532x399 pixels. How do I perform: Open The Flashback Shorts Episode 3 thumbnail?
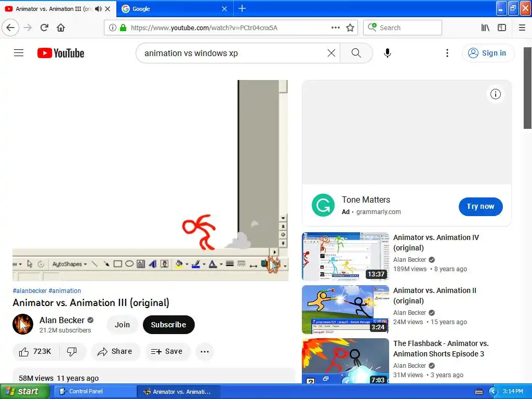pos(345,361)
